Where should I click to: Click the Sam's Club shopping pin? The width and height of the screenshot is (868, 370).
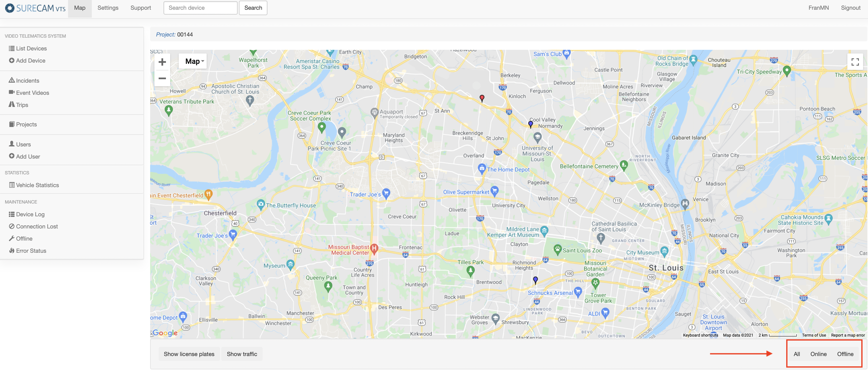567,53
